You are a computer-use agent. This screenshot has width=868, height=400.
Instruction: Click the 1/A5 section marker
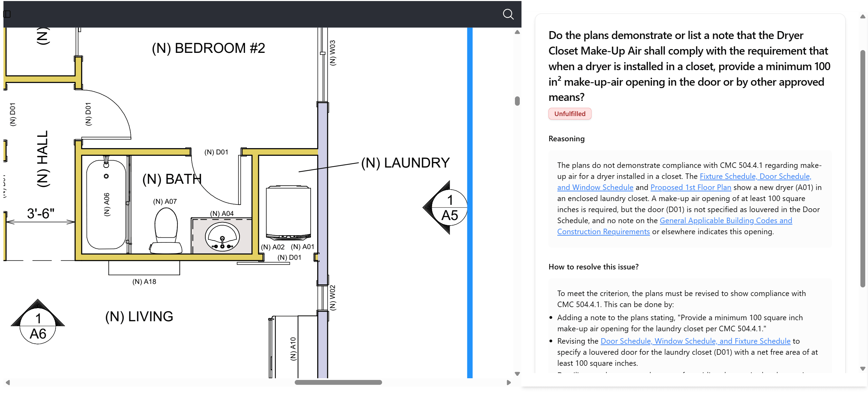pos(446,208)
